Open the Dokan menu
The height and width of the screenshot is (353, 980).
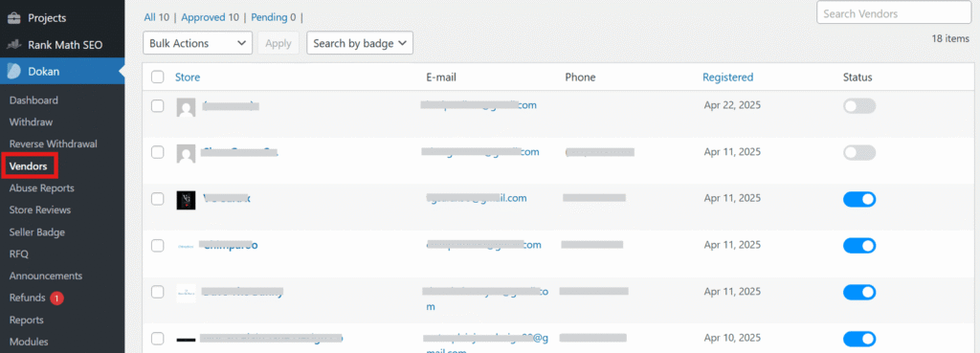click(62, 71)
